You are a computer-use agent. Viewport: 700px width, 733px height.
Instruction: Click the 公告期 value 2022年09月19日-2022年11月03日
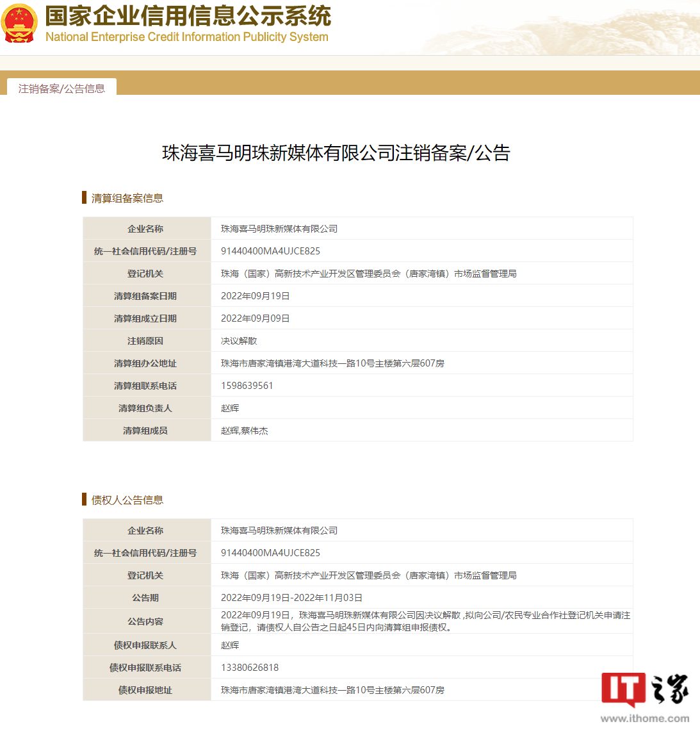[291, 598]
